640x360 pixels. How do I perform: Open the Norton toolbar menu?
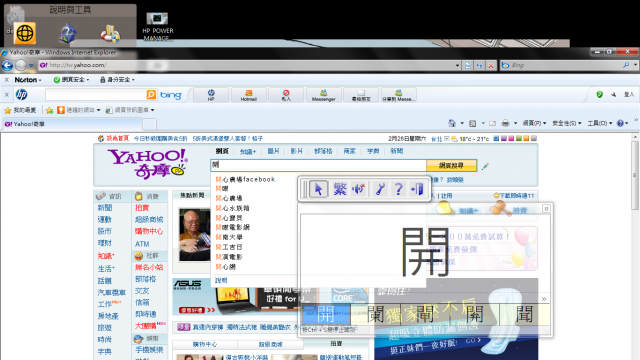coord(28,80)
